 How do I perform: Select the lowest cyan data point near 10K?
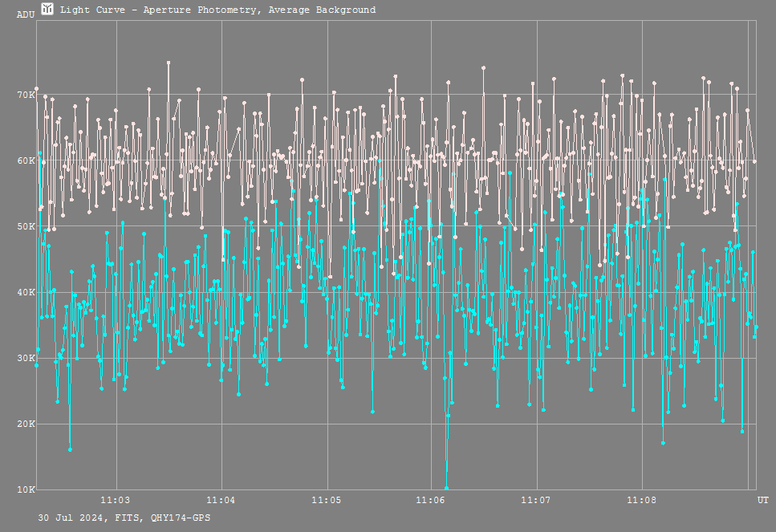(x=446, y=488)
